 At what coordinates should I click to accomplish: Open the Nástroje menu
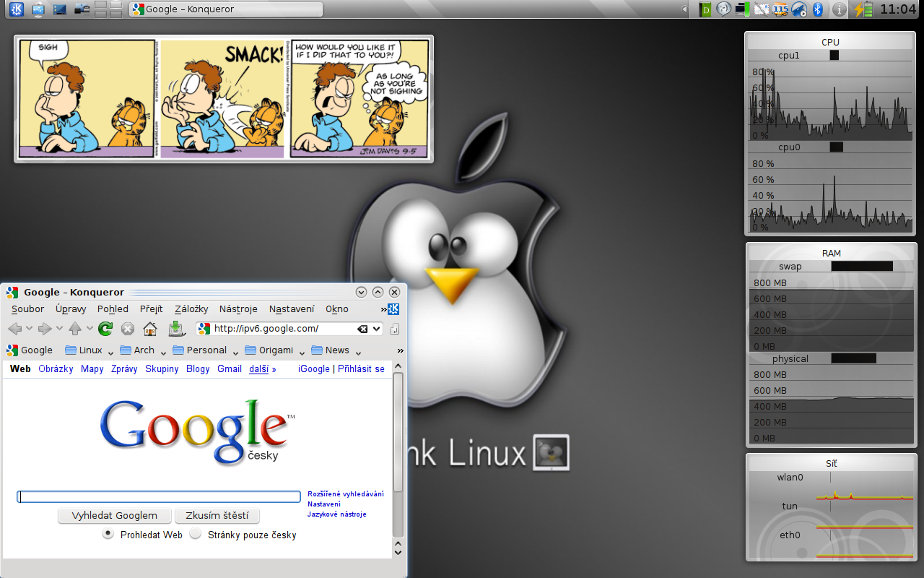[x=238, y=309]
